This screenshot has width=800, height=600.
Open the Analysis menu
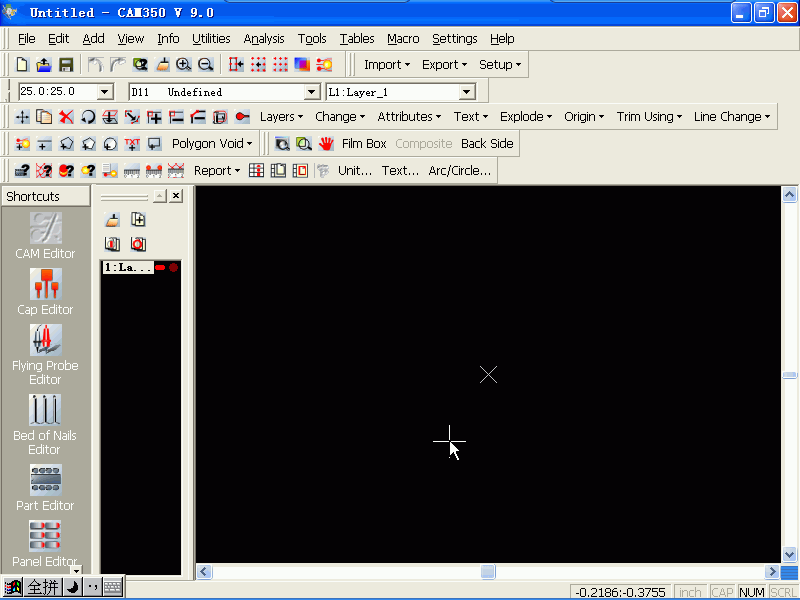point(264,39)
